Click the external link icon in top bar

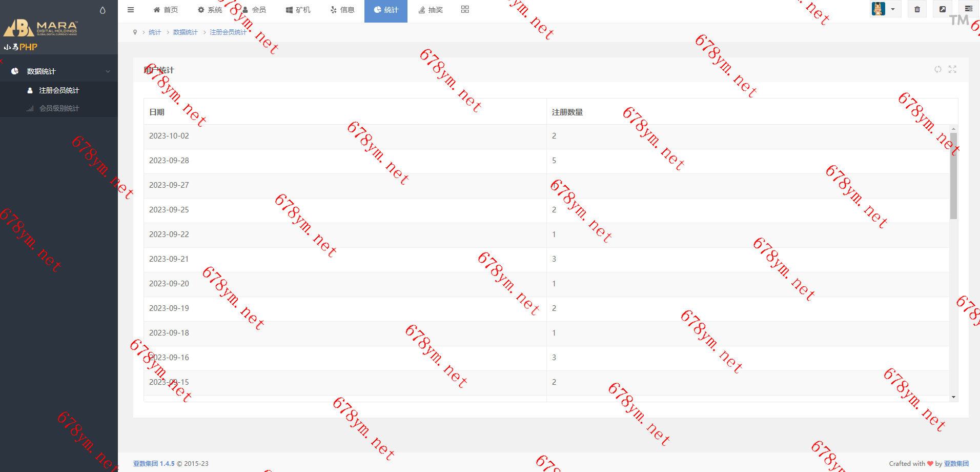pos(942,9)
